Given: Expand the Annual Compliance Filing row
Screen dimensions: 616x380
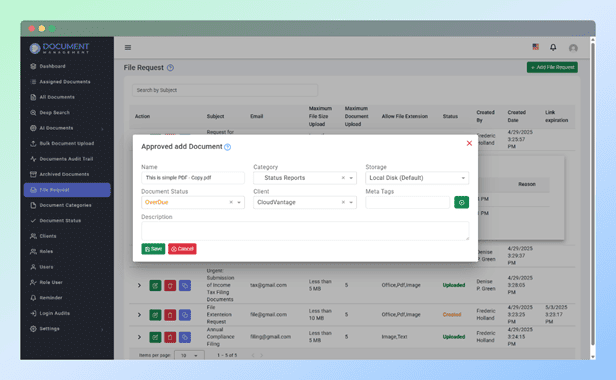Looking at the screenshot, I should tap(139, 337).
